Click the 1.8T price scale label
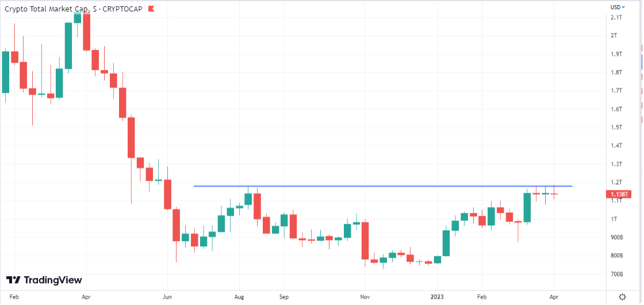644x305 pixels. pos(617,72)
